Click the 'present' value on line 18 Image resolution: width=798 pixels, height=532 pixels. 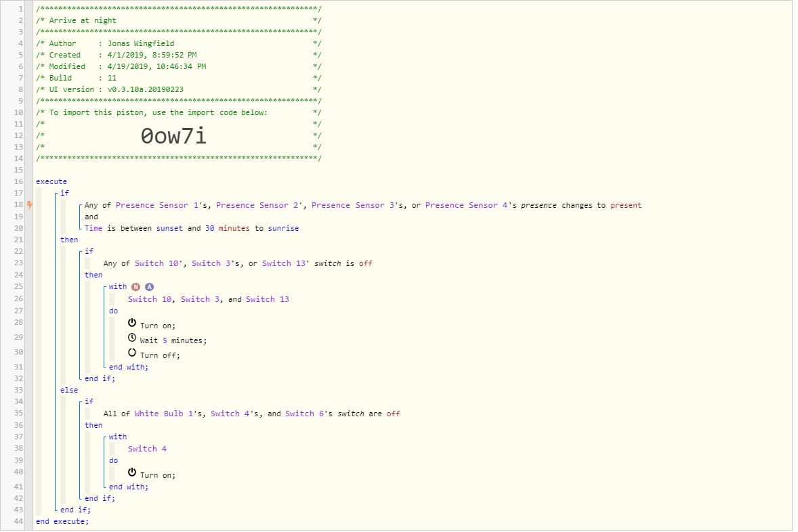click(x=626, y=206)
